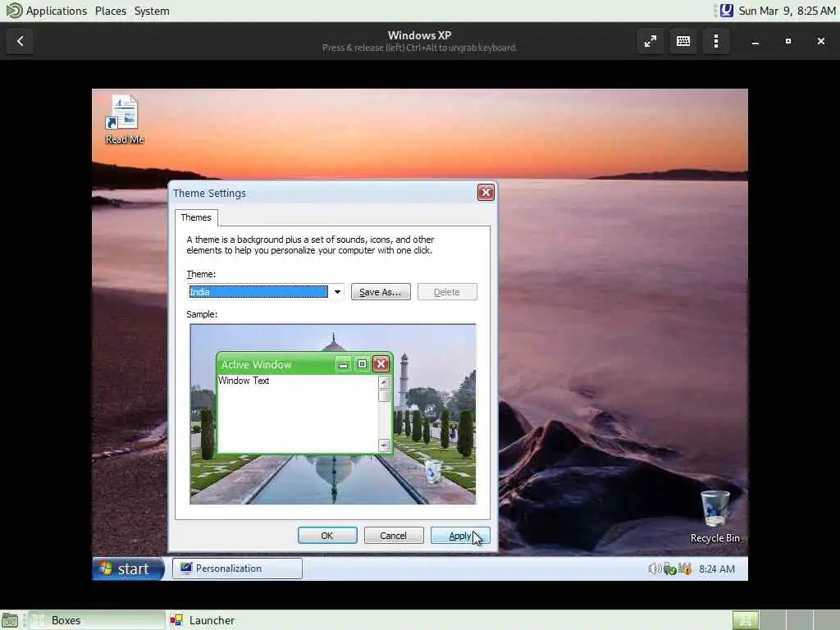Click the MATE logo icon in top panel
The height and width of the screenshot is (630, 840).
pyautogui.click(x=14, y=11)
